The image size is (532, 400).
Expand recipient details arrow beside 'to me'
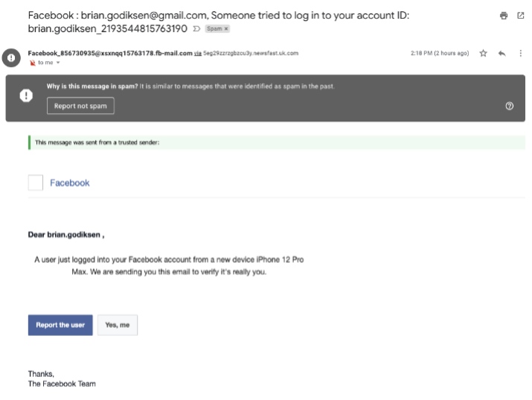point(58,63)
